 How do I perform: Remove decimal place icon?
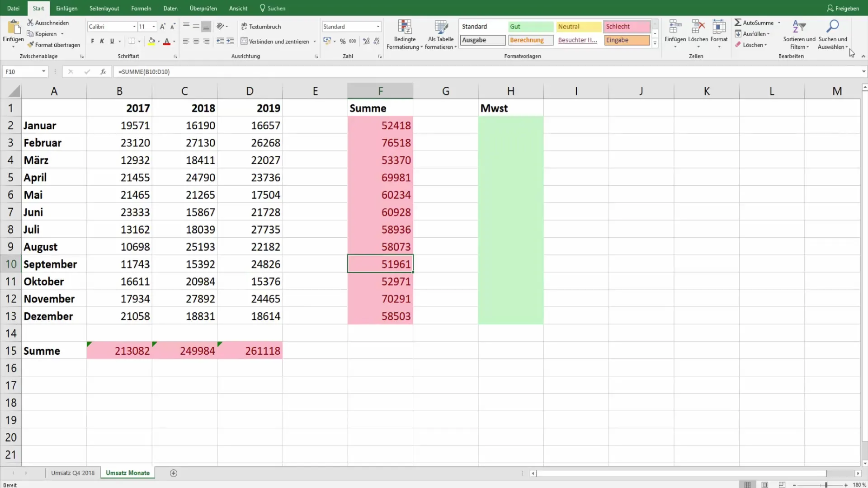click(x=377, y=41)
